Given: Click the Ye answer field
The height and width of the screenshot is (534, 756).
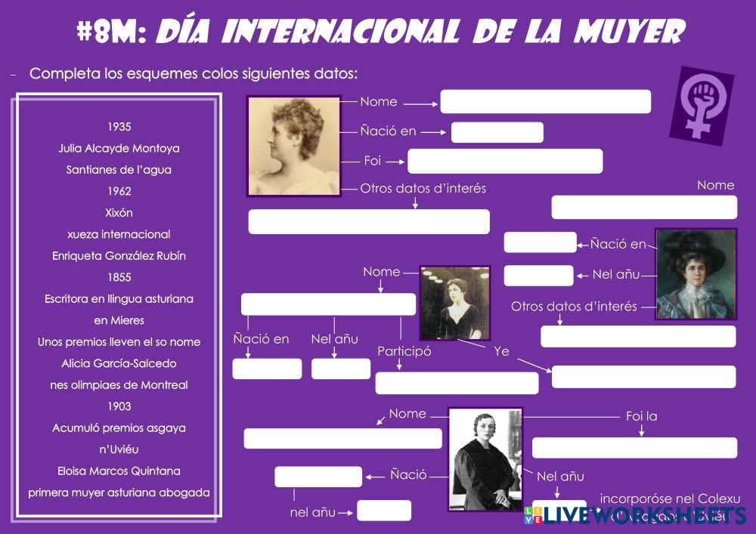Looking at the screenshot, I should pos(643,376).
